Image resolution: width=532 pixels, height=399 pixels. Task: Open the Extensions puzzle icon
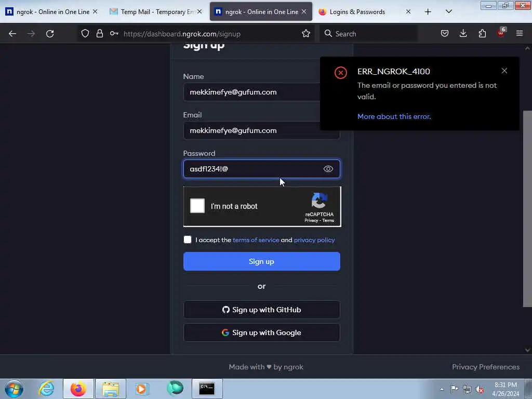pos(482,33)
